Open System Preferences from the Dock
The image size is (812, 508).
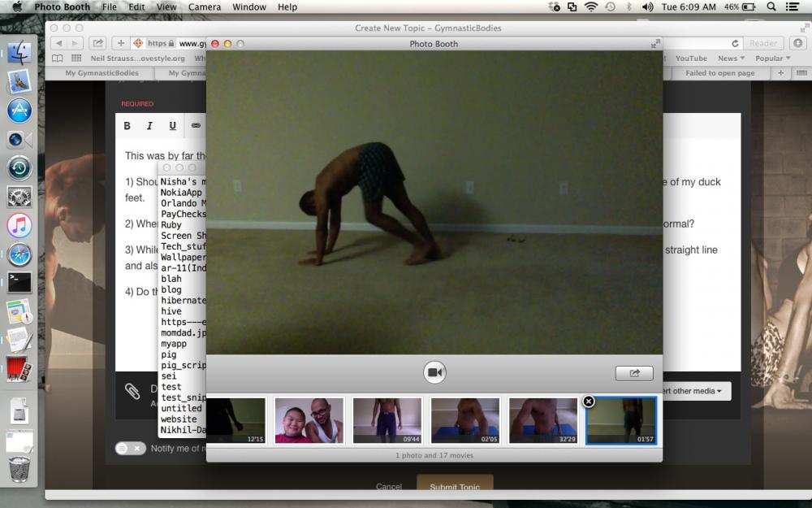(19, 197)
